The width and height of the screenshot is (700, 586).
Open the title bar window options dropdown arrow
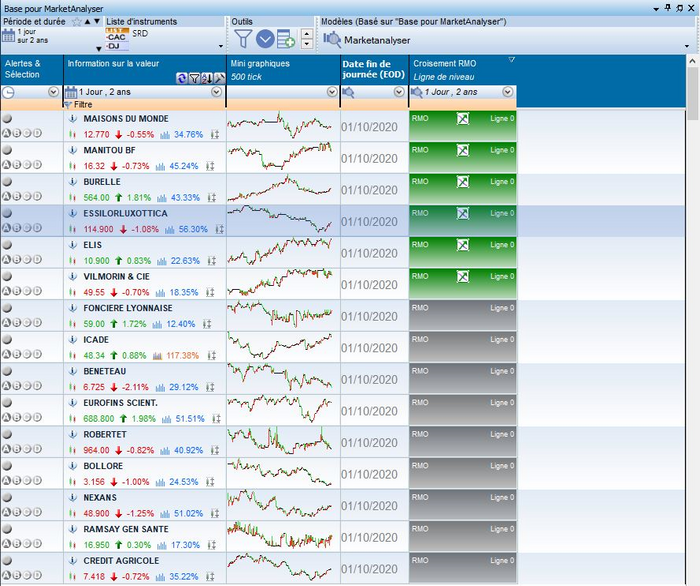click(x=656, y=9)
